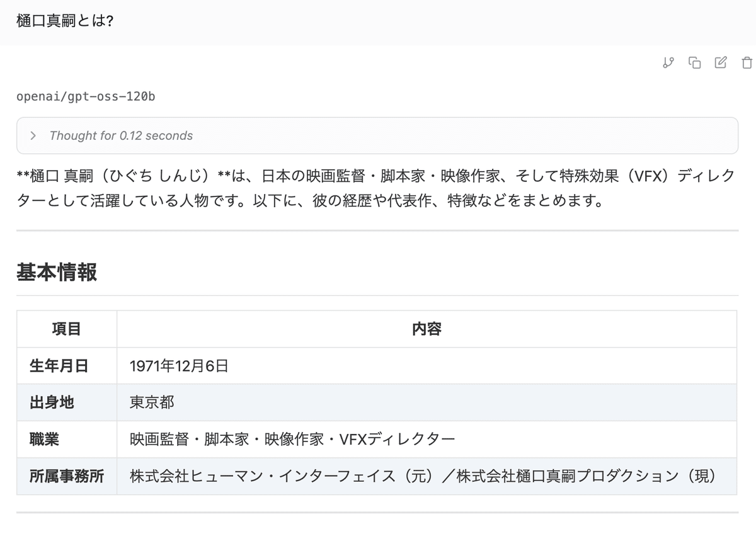
Task: Click the fork icon above the response
Action: pos(668,63)
